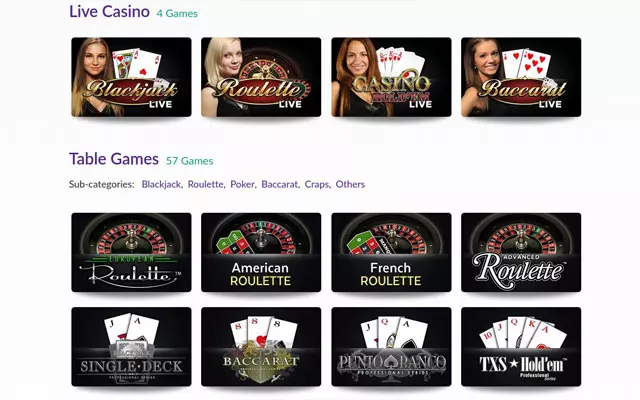Image resolution: width=640 pixels, height=400 pixels.
Task: Launch the Advanced Roulette game
Action: [x=521, y=252]
